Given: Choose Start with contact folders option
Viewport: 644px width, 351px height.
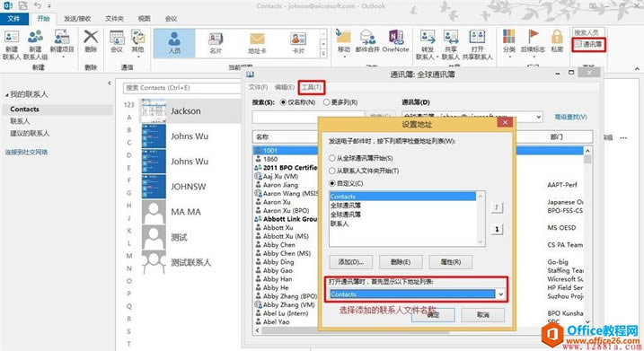Looking at the screenshot, I should [331, 171].
